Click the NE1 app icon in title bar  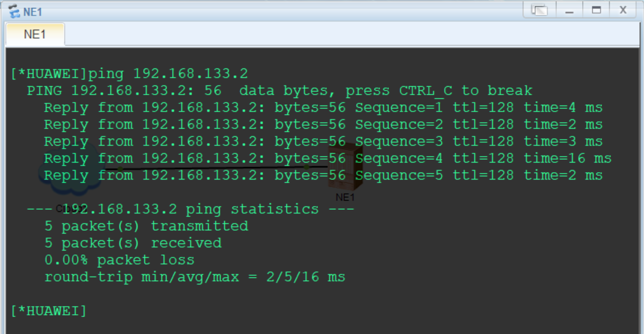[14, 11]
